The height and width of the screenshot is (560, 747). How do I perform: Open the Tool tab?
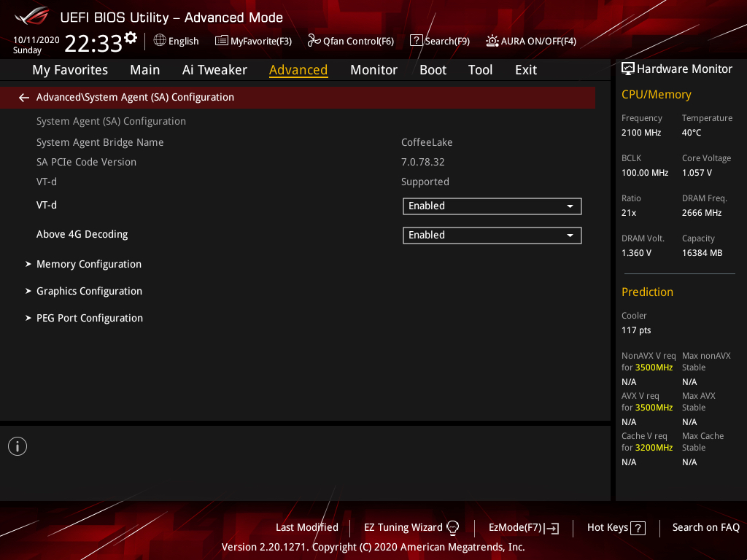coord(480,70)
